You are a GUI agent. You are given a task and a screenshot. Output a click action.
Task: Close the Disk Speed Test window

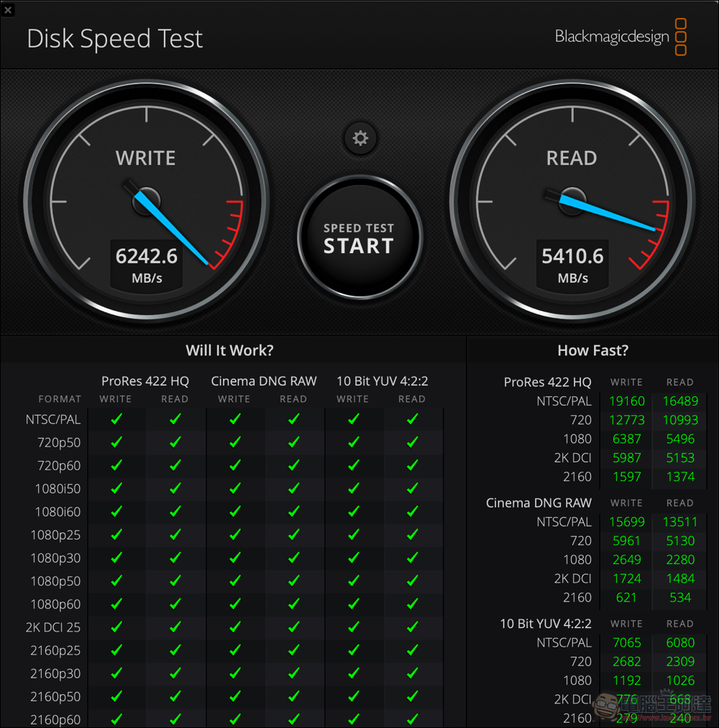8,9
